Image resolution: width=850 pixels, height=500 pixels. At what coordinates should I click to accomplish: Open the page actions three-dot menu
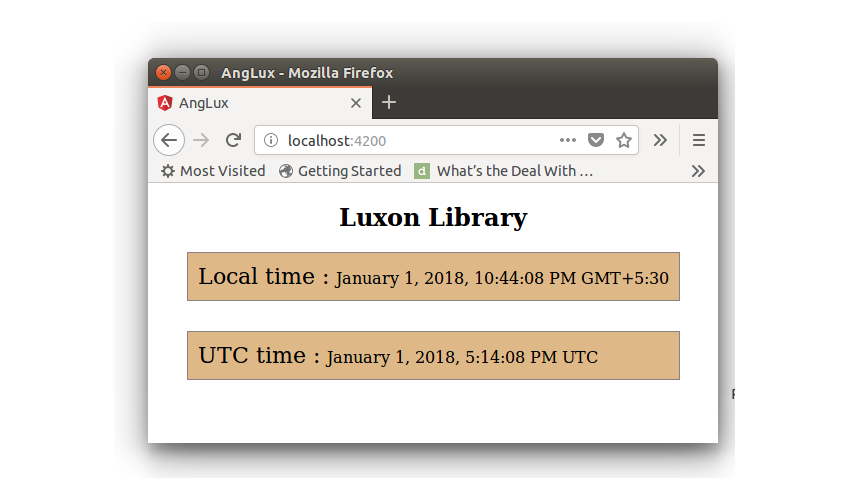point(568,140)
